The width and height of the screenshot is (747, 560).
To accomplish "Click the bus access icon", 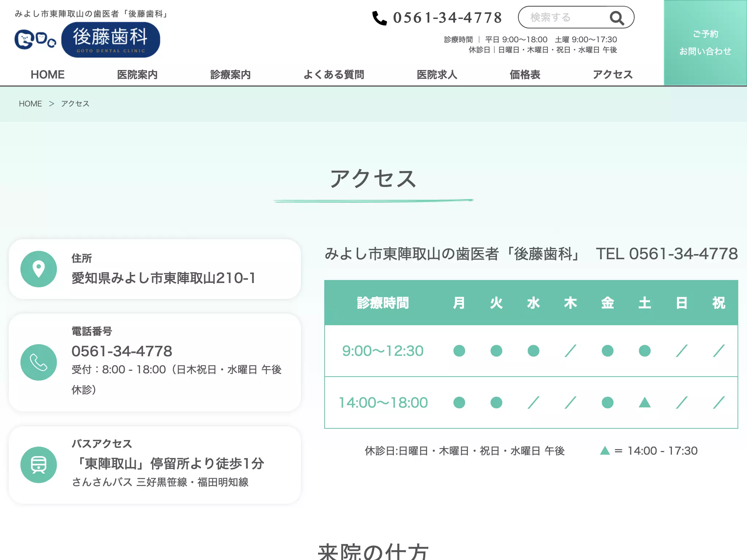I will [x=39, y=465].
